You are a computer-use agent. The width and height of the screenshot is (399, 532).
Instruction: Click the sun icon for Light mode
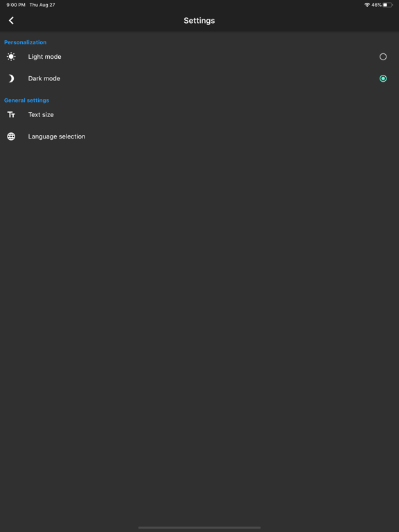[11, 57]
